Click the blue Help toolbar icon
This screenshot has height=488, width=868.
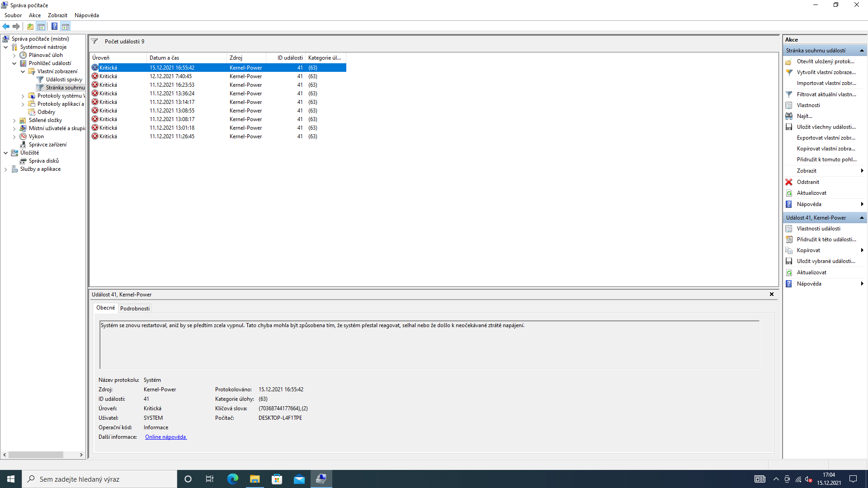pyautogui.click(x=54, y=26)
